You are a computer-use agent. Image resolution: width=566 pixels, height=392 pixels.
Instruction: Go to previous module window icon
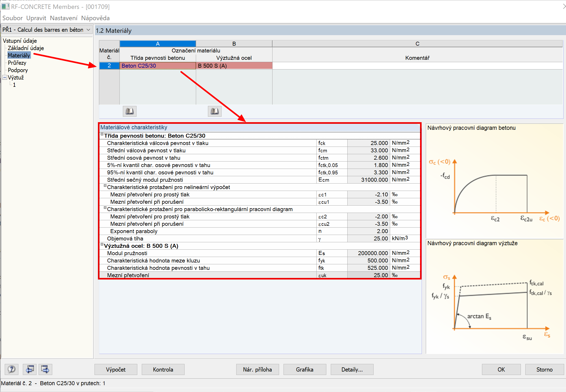pyautogui.click(x=30, y=369)
